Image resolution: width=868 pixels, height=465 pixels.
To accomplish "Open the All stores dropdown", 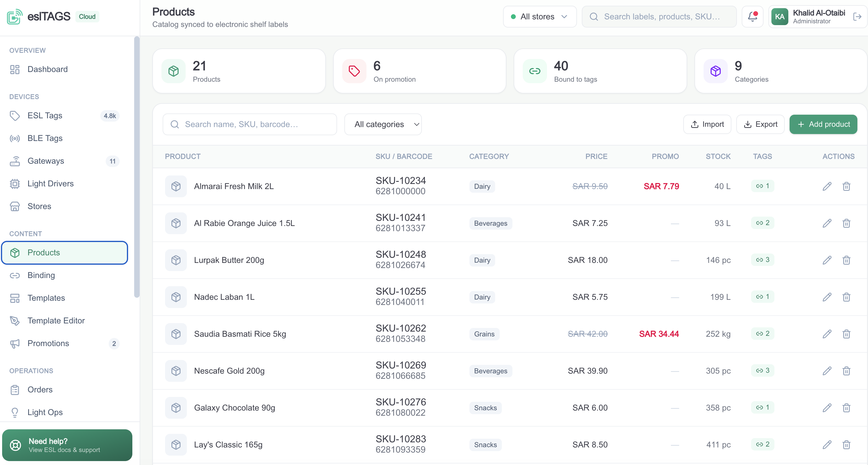I will pos(540,17).
